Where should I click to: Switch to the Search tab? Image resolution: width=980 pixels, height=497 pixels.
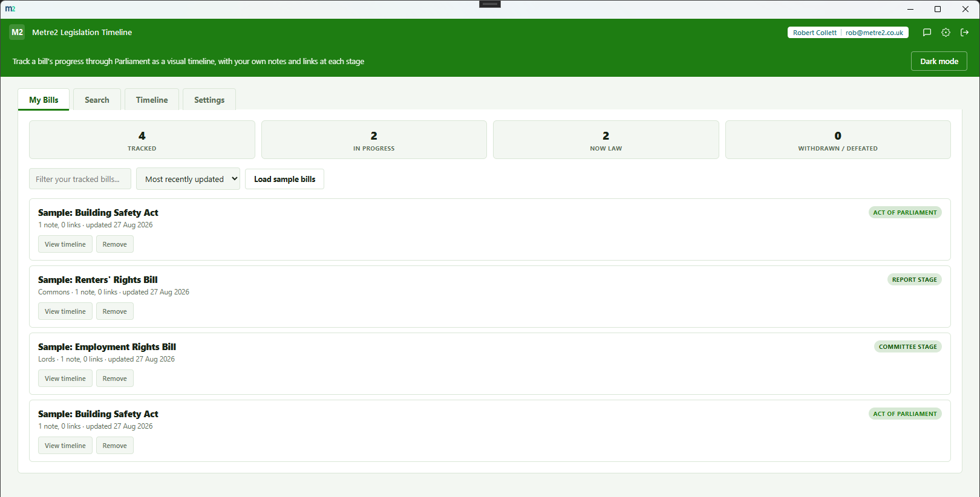click(x=97, y=100)
